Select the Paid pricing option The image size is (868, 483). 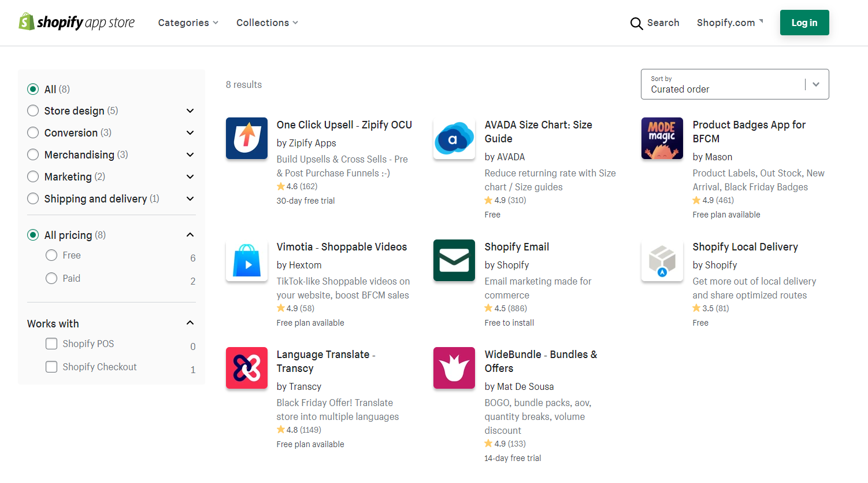[x=51, y=278]
